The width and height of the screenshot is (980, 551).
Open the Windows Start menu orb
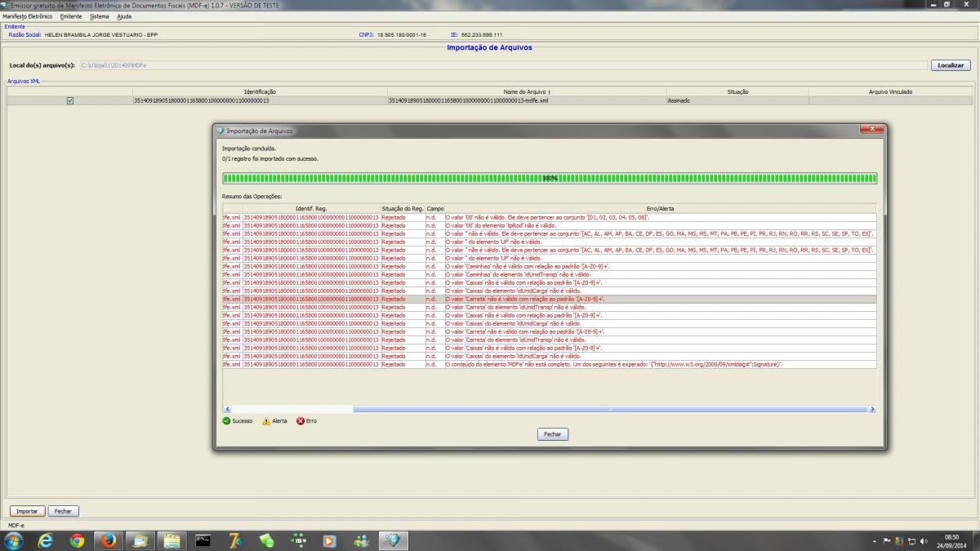[x=15, y=540]
